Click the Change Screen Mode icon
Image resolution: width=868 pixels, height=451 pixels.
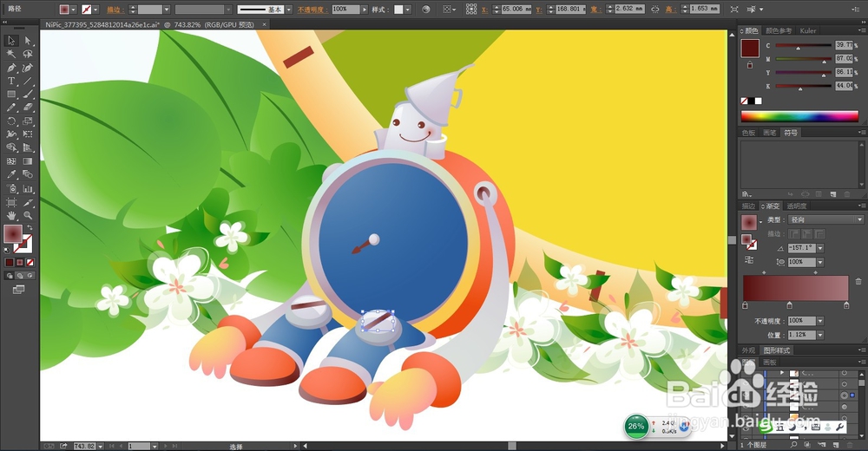click(19, 289)
